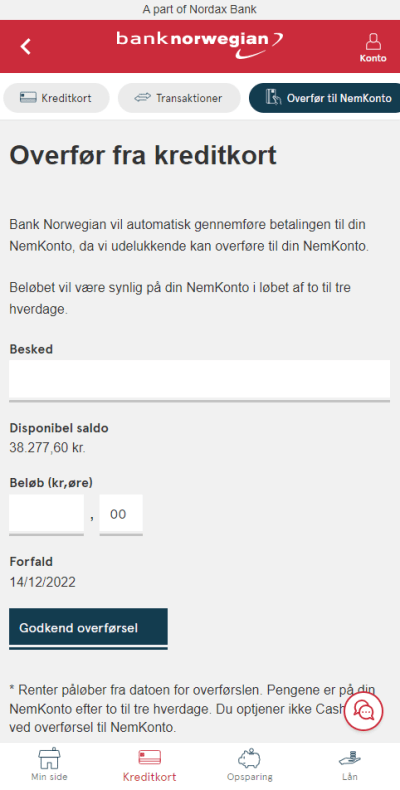Select the Overfør til NemKonto tab

pyautogui.click(x=325, y=98)
